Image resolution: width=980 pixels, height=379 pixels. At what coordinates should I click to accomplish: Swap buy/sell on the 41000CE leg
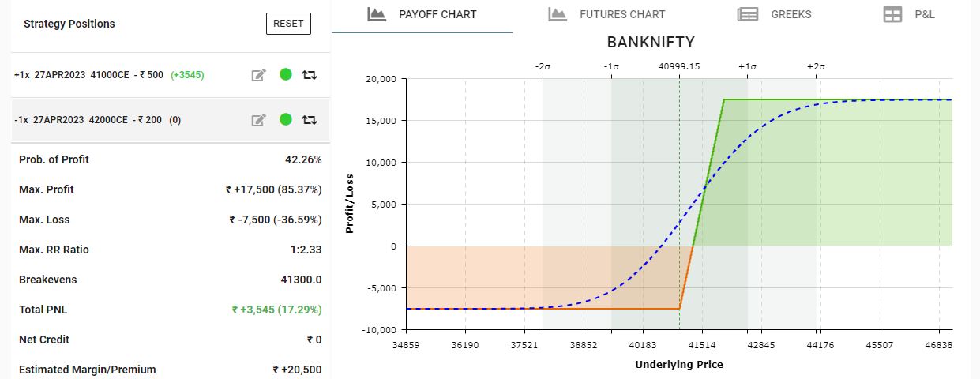point(310,75)
